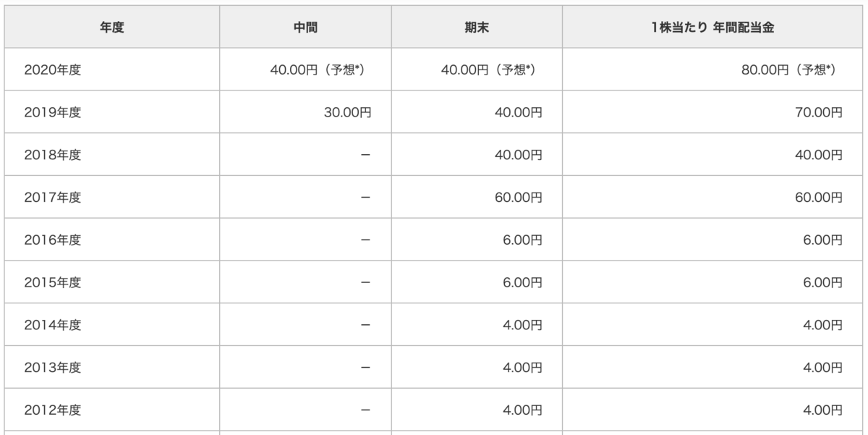Click the dash in 2018年度 interim column
Image resolution: width=868 pixels, height=435 pixels.
(365, 155)
